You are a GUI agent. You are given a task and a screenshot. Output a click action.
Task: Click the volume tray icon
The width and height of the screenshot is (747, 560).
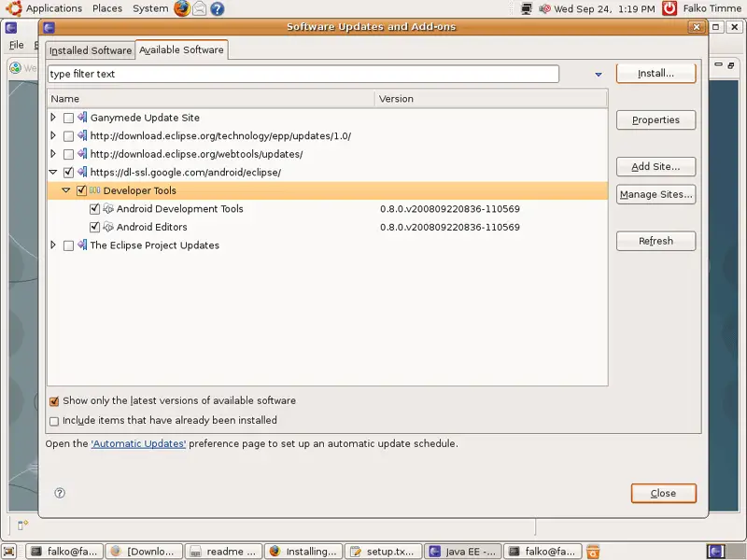tap(544, 8)
